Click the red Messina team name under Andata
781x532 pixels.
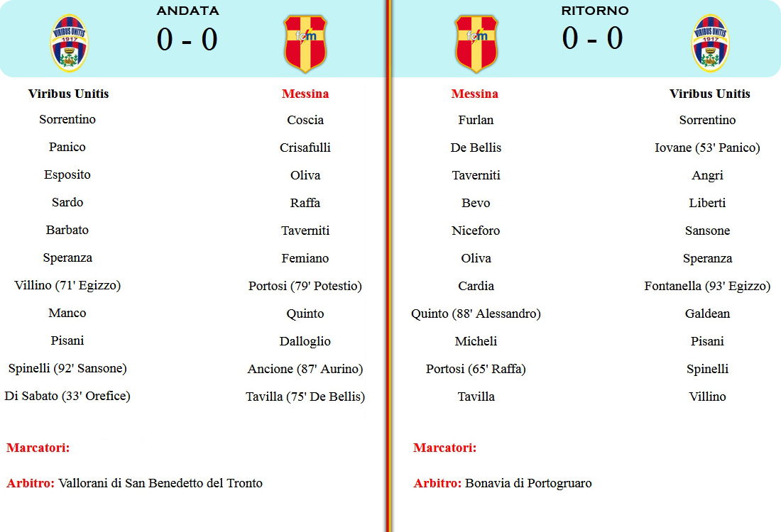point(305,94)
